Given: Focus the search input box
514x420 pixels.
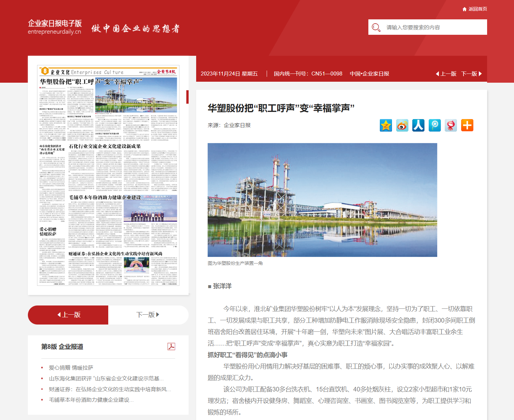Looking at the screenshot, I should point(434,27).
